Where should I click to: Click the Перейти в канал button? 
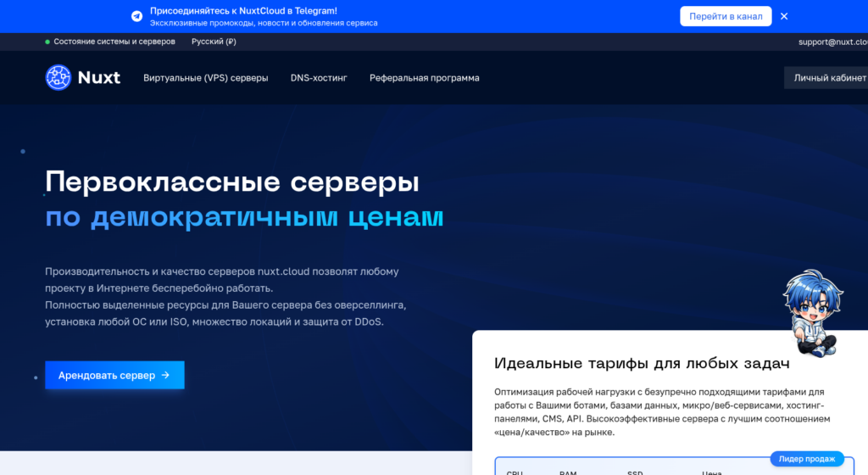coord(726,16)
